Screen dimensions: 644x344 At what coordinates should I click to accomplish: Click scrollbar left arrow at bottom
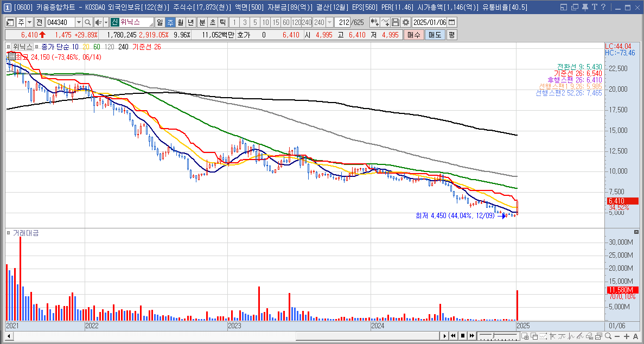(9, 336)
